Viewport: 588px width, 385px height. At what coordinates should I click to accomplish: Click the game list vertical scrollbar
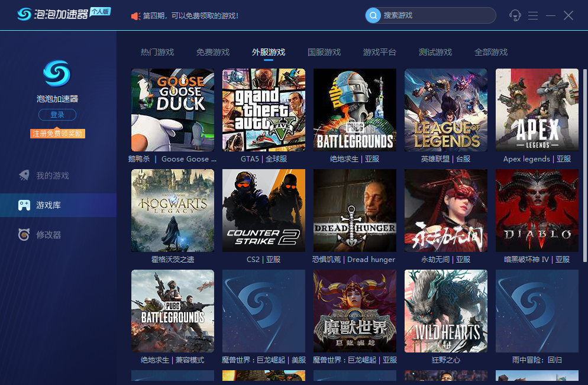click(x=584, y=166)
